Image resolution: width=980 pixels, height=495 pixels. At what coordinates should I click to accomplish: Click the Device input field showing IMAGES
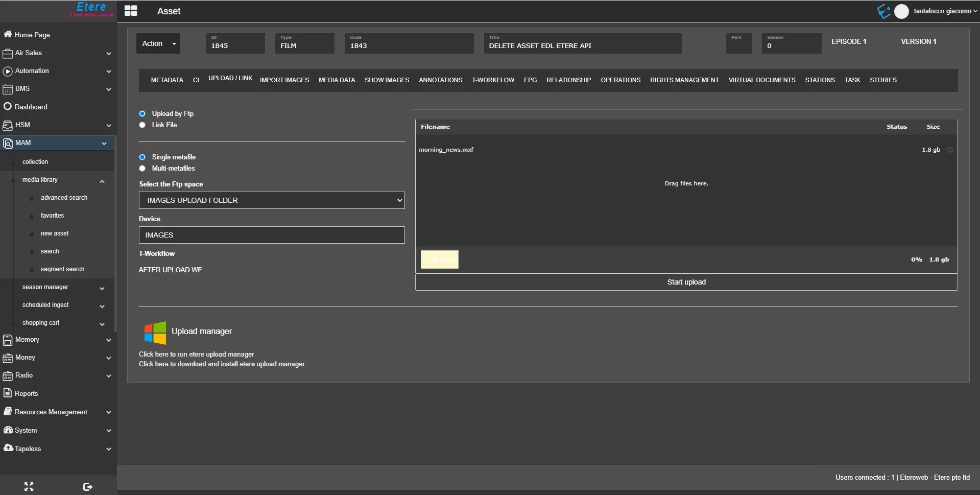[272, 235]
